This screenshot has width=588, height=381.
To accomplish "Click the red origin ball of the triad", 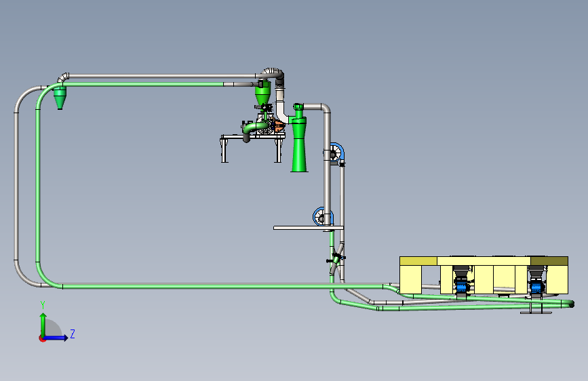I will 42,338.
